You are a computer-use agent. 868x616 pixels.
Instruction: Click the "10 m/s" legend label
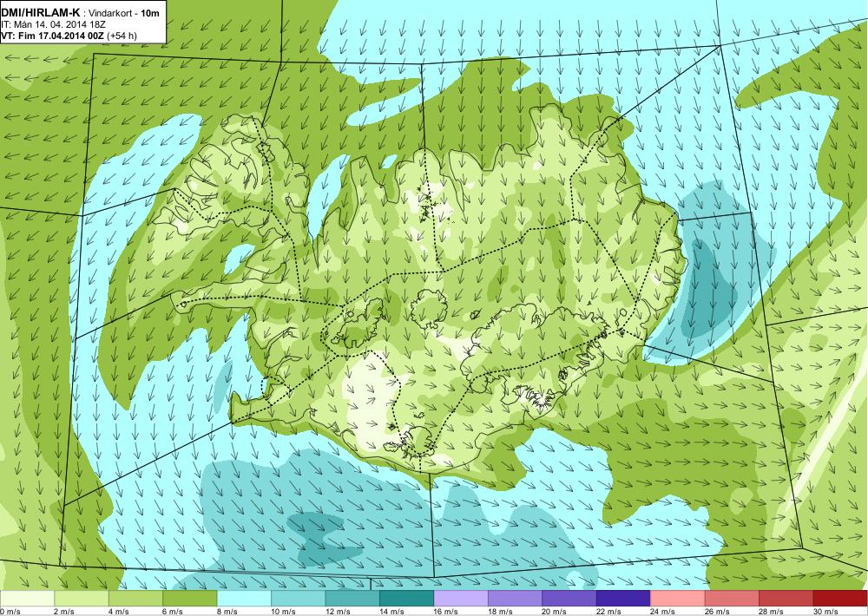coord(283,612)
